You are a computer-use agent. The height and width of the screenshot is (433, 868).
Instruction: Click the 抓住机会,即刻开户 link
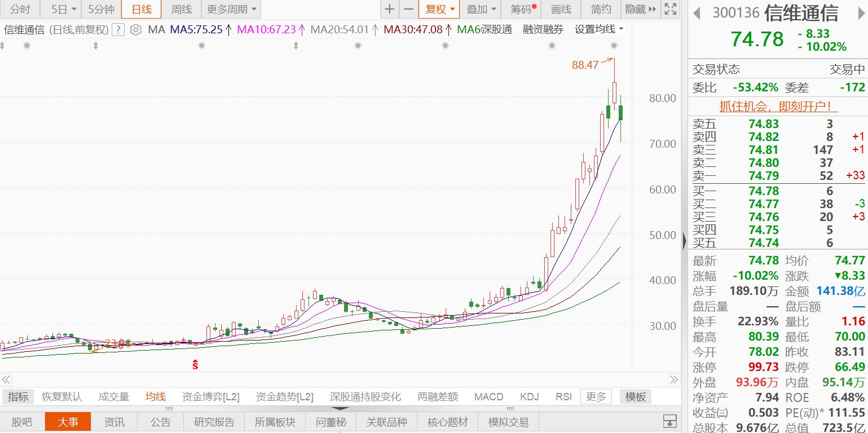778,106
